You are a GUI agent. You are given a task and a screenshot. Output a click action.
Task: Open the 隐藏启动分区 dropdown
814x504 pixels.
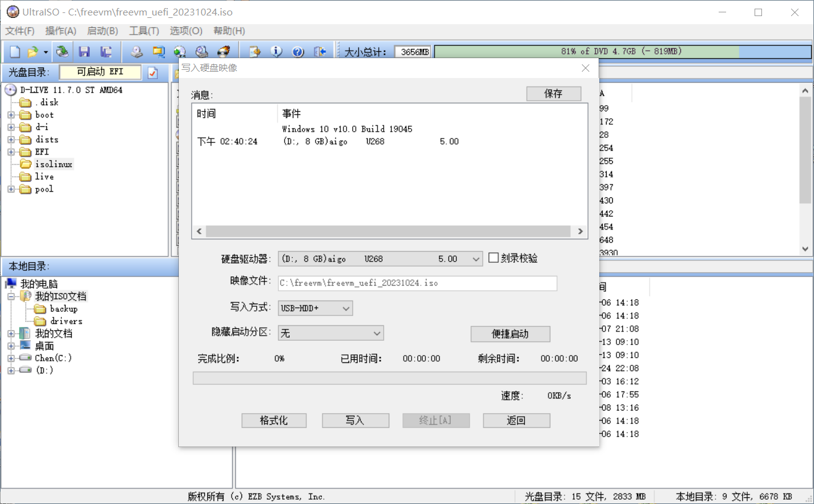click(x=377, y=333)
